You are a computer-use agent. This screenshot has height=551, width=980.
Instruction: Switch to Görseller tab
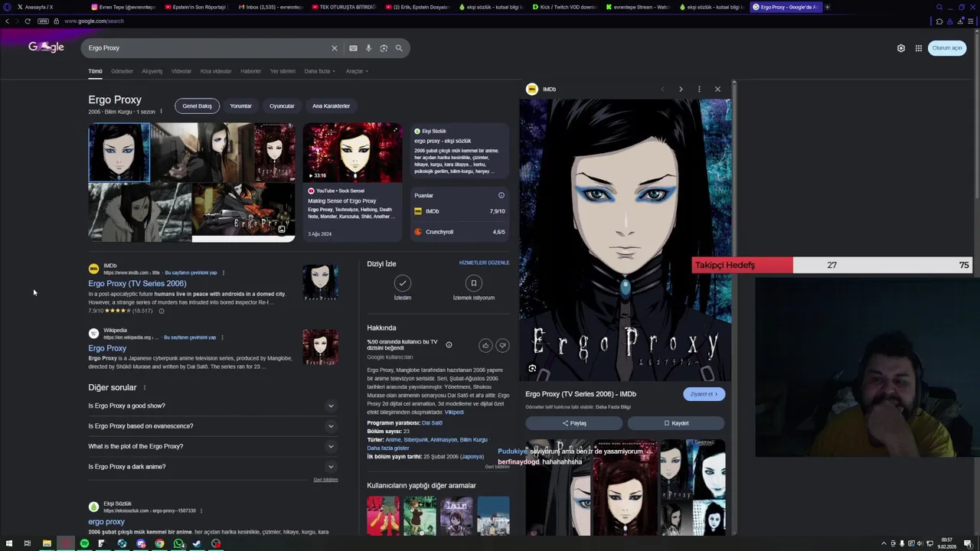coord(122,71)
